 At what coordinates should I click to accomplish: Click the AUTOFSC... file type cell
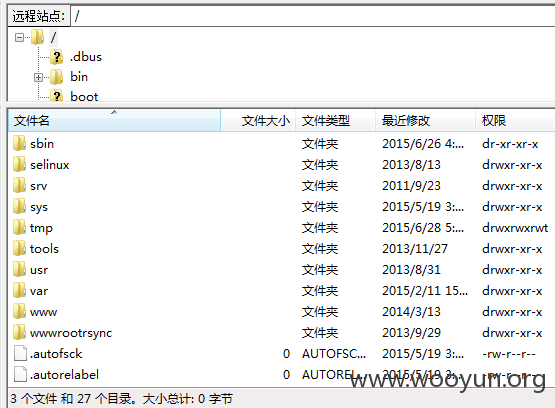(x=334, y=354)
